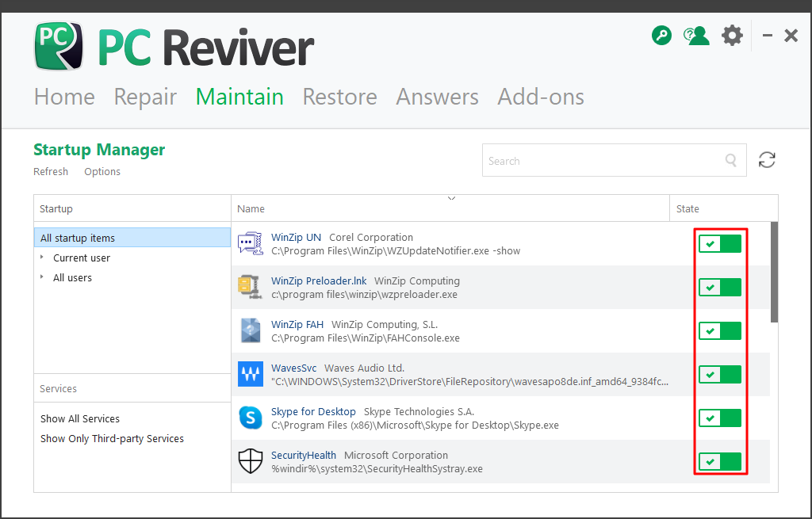
Task: Click the Skype.exe path text
Action: 416,425
